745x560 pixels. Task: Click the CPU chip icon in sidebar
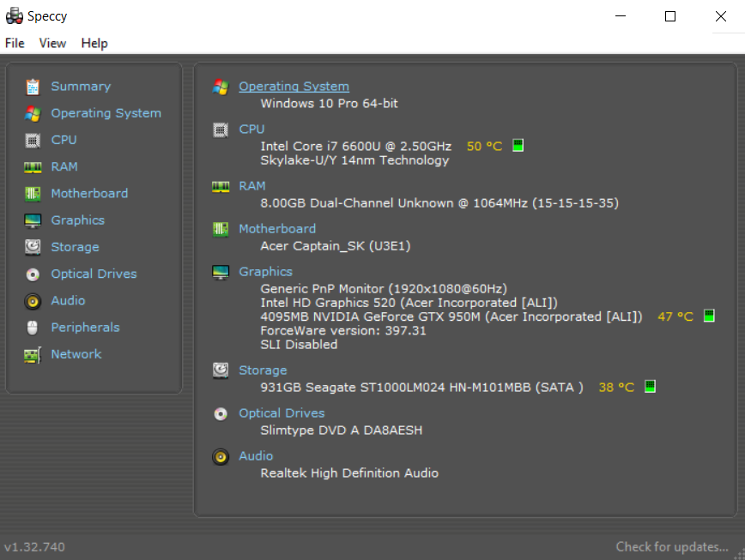pyautogui.click(x=33, y=140)
